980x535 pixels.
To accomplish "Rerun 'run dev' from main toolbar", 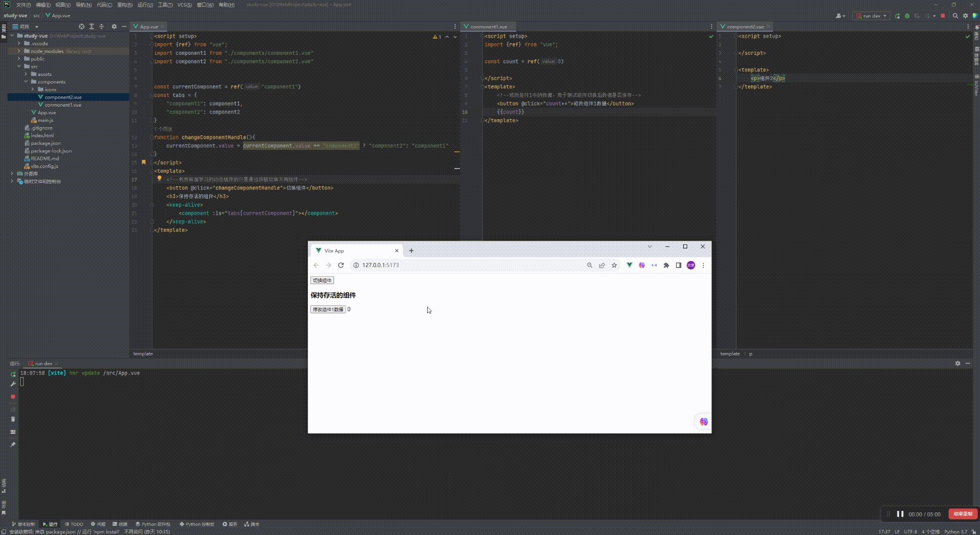I will point(897,16).
